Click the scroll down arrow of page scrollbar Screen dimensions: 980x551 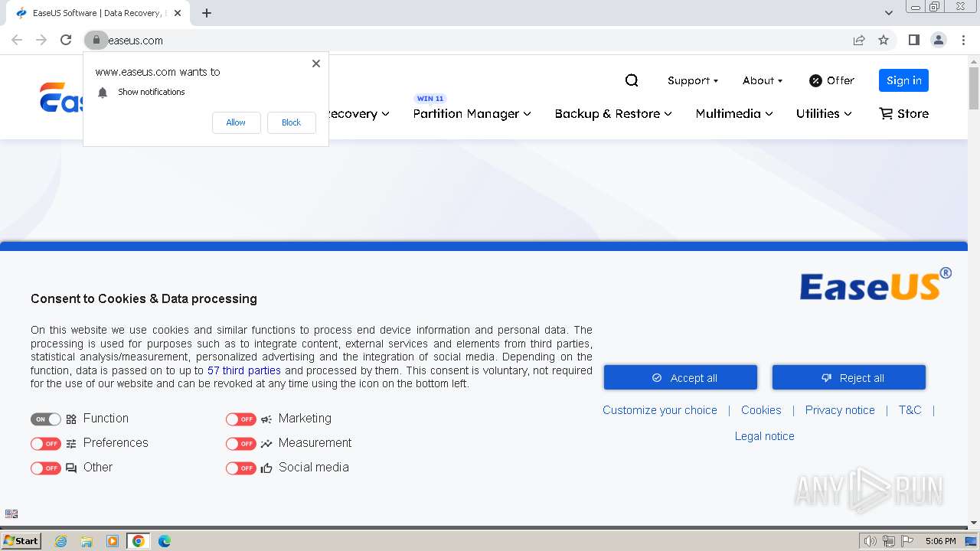[x=974, y=523]
